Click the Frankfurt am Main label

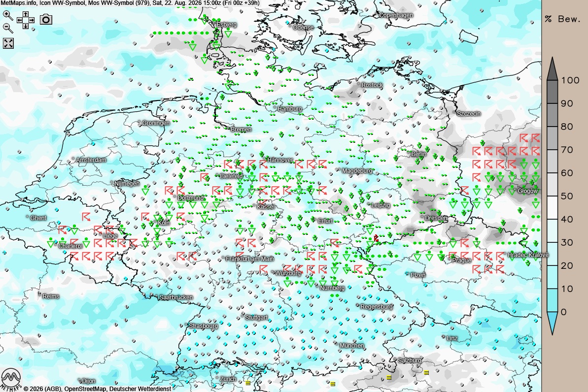(250, 259)
